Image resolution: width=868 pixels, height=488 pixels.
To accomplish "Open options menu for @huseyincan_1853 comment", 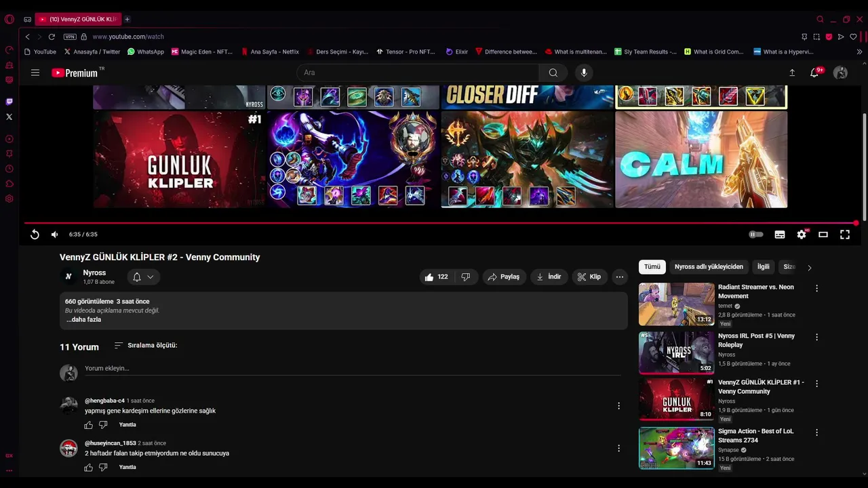I will click(x=618, y=448).
